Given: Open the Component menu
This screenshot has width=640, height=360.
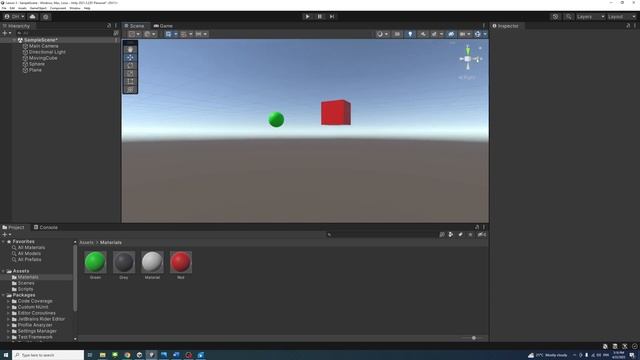Looking at the screenshot, I should point(58,8).
